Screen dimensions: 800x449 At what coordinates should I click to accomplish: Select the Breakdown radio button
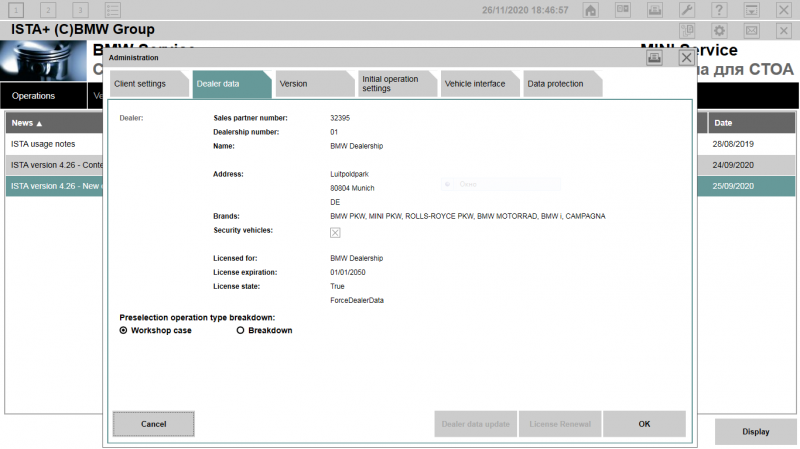pos(240,331)
